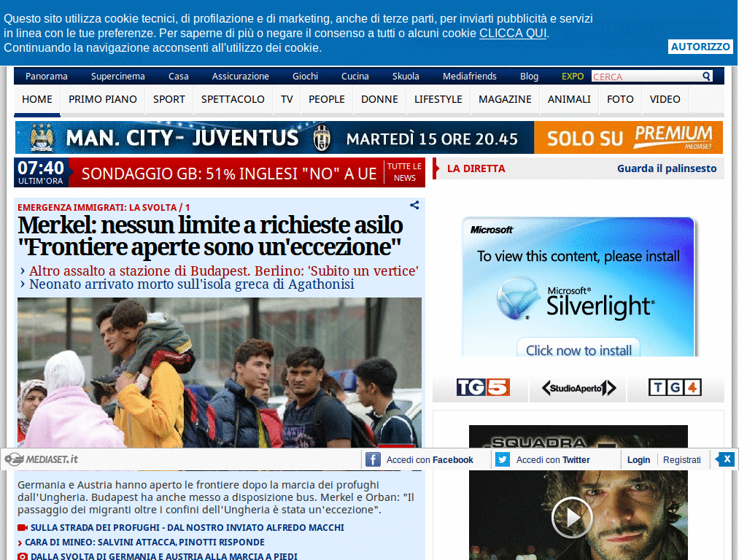Click the search magnifier icon
The height and width of the screenshot is (560, 747).
[706, 76]
